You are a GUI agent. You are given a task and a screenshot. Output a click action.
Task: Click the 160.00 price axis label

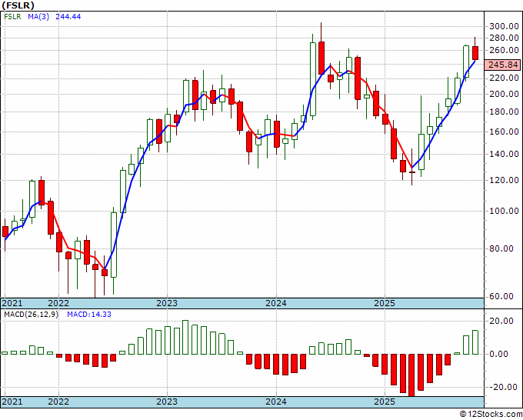point(504,132)
